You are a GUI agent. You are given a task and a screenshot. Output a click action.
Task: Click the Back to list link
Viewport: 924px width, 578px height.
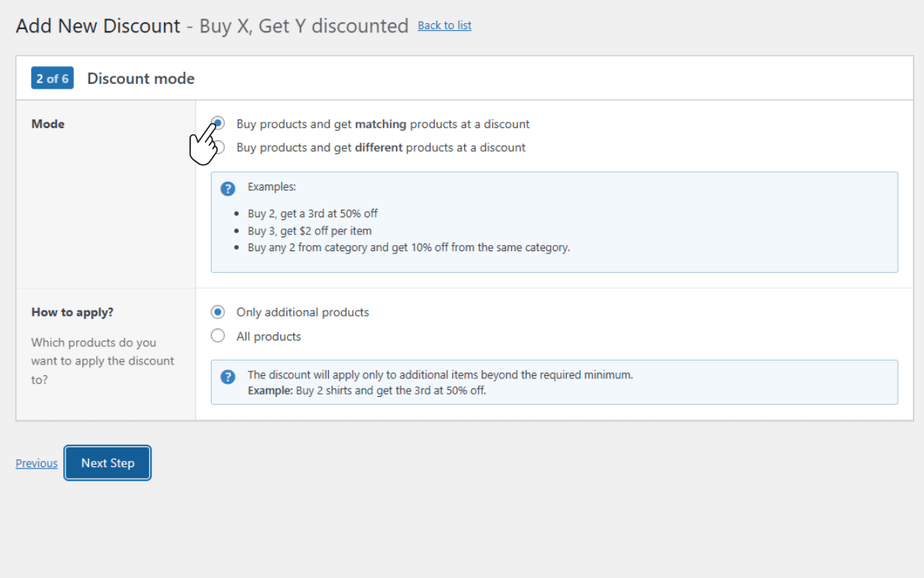(x=444, y=25)
